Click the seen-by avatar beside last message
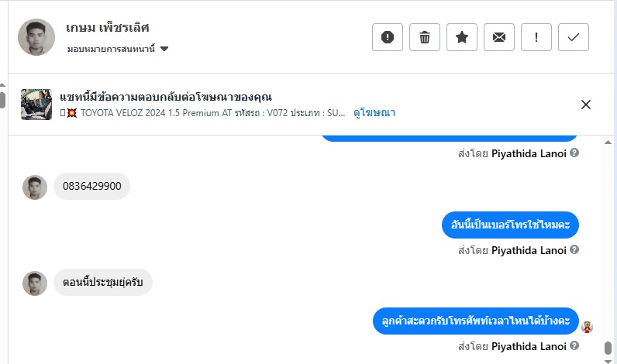Image resolution: width=617 pixels, height=364 pixels. 588,326
